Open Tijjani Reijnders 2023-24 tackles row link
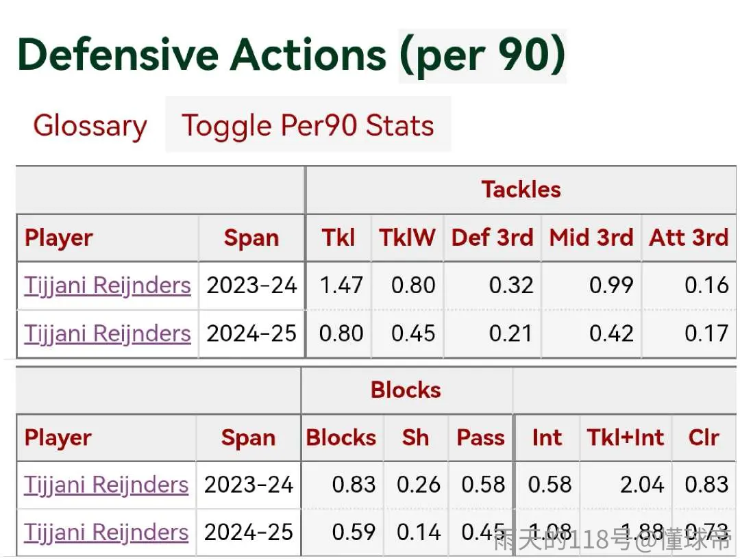740x560 pixels. click(108, 285)
